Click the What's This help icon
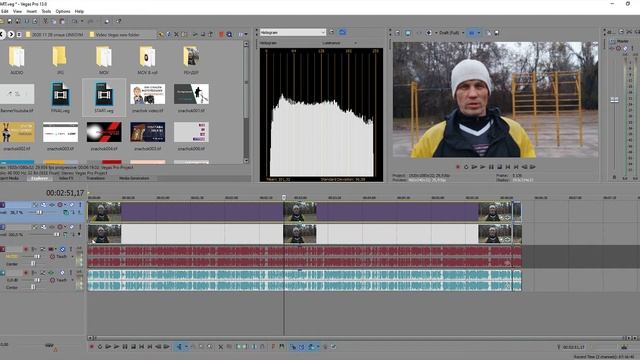The width and height of the screenshot is (640, 360). [118, 21]
